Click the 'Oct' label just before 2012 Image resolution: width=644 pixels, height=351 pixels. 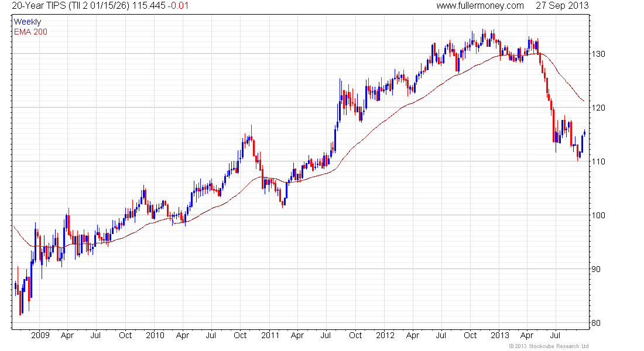[x=355, y=335]
